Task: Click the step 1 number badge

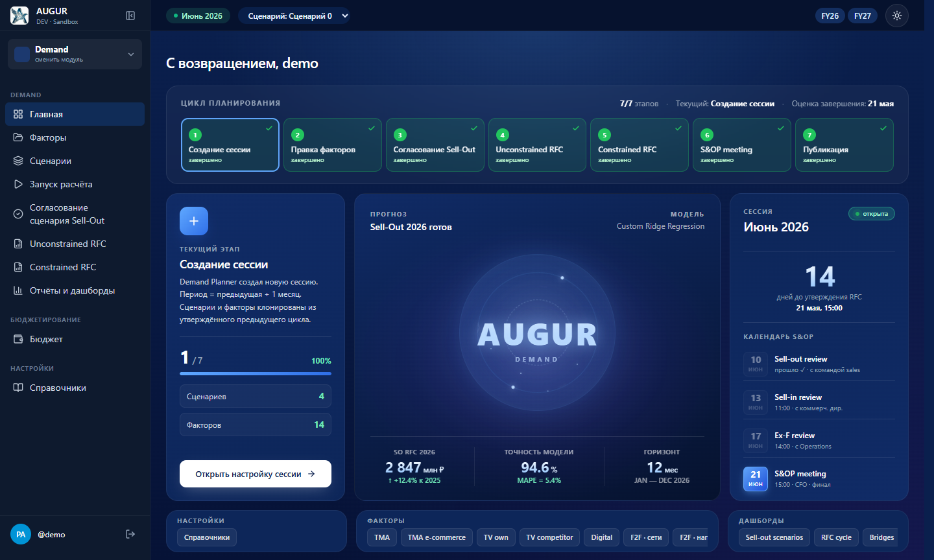Action: [195, 135]
